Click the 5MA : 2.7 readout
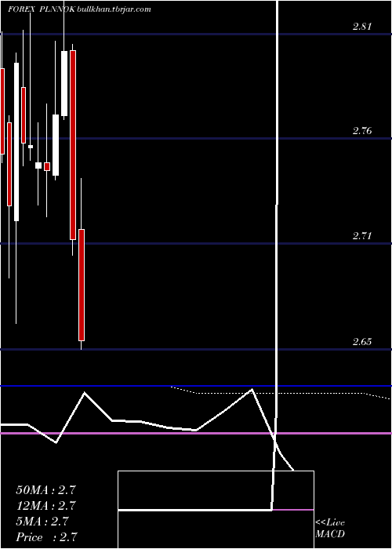This screenshot has width=392, height=549. pos(42,522)
